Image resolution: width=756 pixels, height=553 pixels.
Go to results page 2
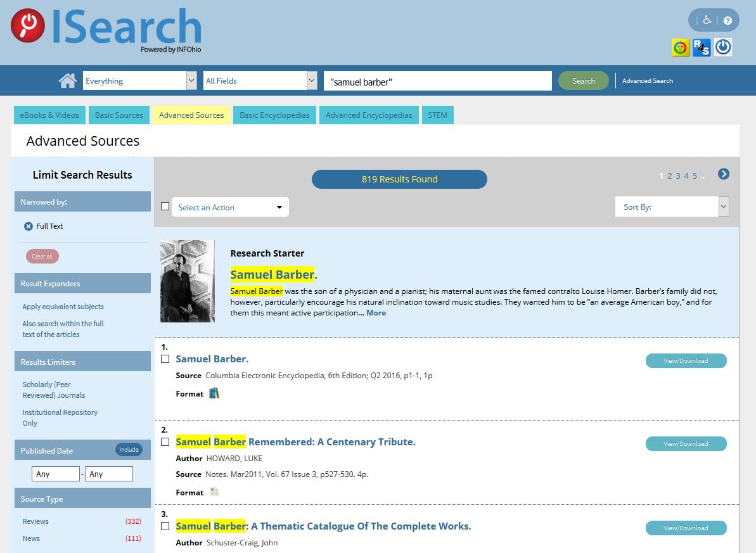(670, 176)
